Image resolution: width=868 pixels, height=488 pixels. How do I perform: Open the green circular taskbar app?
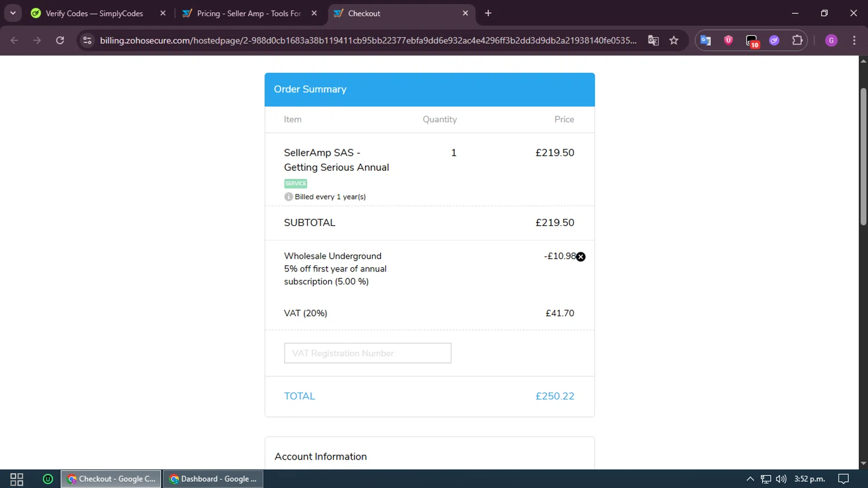tap(48, 479)
